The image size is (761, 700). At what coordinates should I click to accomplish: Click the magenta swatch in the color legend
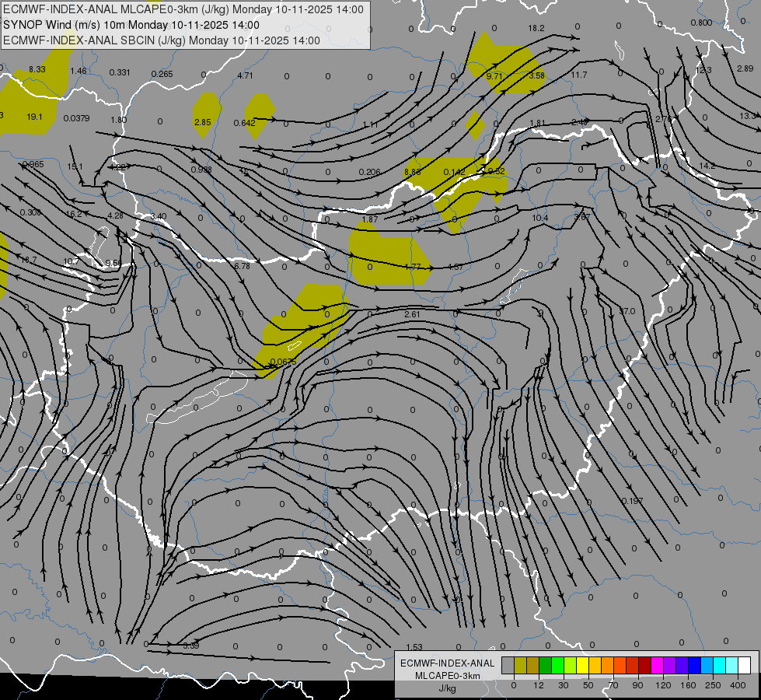click(x=657, y=666)
